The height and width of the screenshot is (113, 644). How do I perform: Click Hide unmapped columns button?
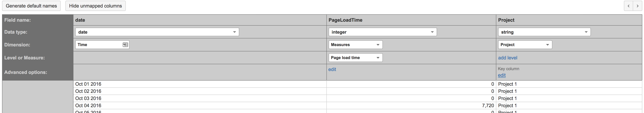96,6
